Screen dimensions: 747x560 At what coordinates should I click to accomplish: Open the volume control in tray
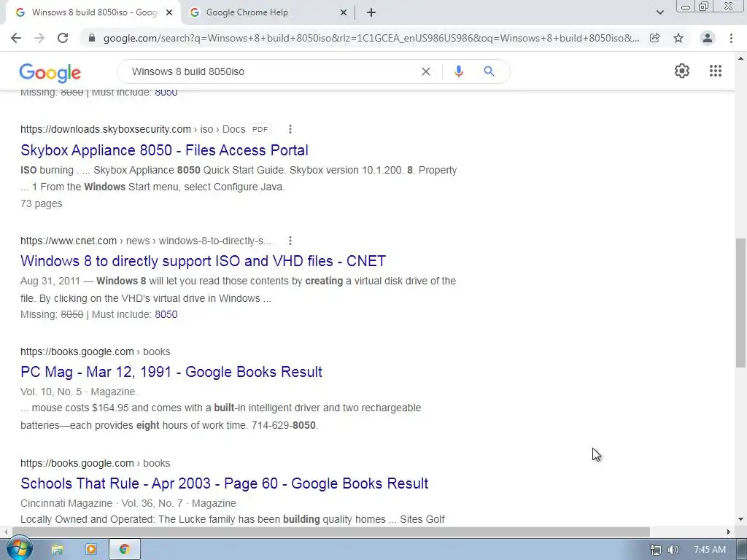pos(673,550)
